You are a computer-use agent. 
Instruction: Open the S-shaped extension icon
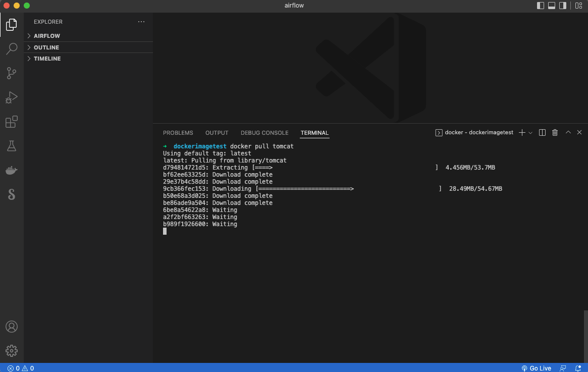(x=12, y=194)
